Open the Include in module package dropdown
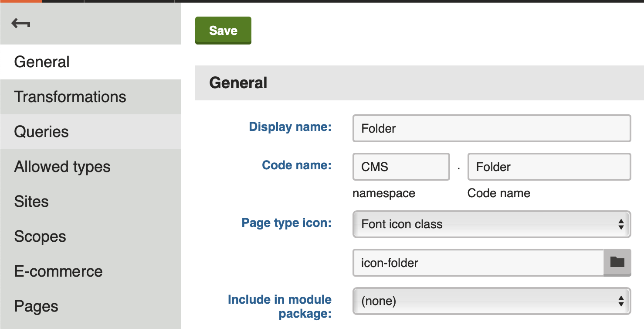Viewport: 644px width, 329px height. click(491, 301)
